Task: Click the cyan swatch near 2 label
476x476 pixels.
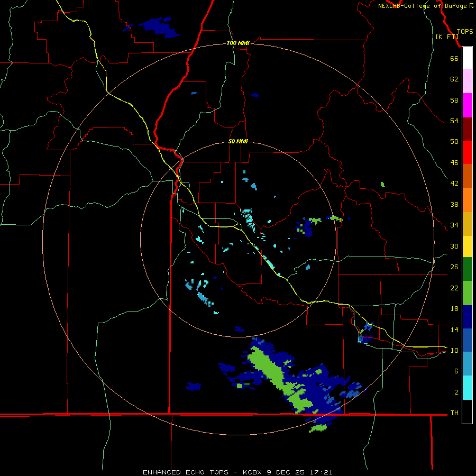Action: [x=467, y=388]
